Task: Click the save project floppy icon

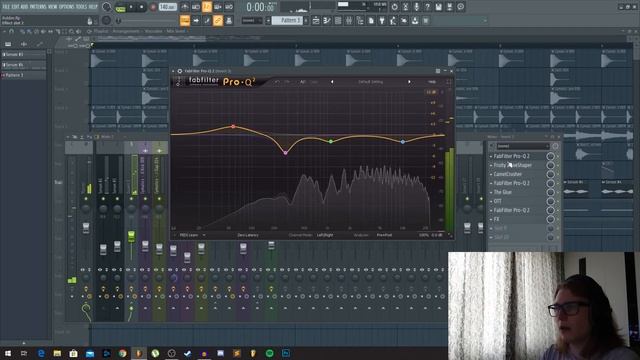Action: [438, 7]
